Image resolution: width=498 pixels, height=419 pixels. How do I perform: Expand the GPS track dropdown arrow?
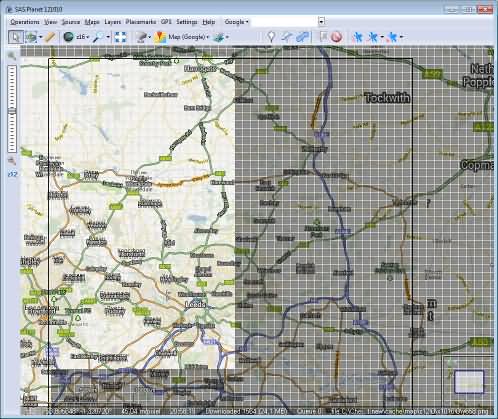click(x=382, y=37)
